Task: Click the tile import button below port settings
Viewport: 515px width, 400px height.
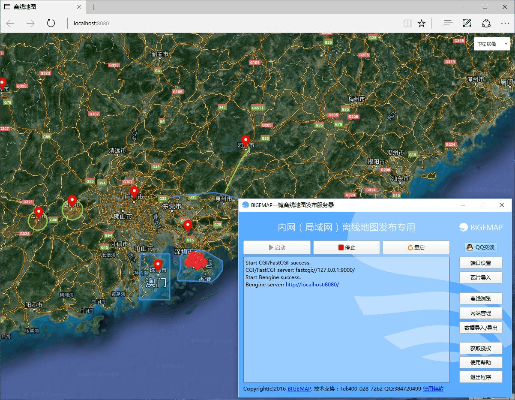Action: tap(481, 277)
